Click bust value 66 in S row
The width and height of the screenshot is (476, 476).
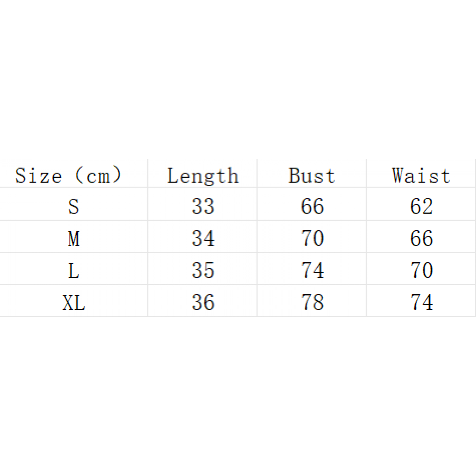(312, 206)
